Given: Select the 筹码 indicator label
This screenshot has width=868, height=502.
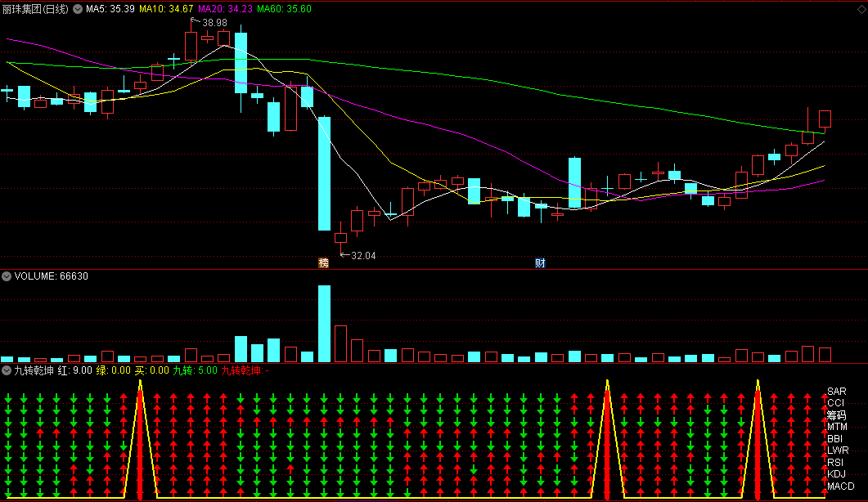Looking at the screenshot, I should [x=836, y=415].
